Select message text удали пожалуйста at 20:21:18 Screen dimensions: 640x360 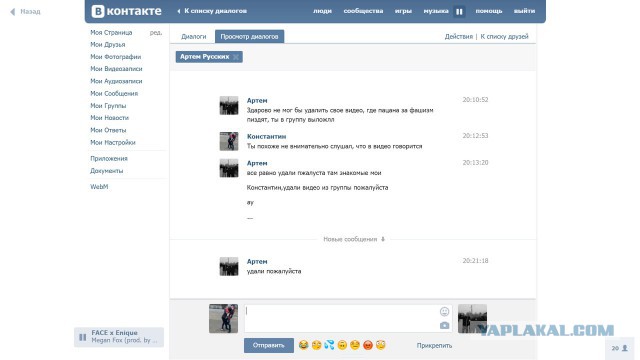pyautogui.click(x=274, y=271)
